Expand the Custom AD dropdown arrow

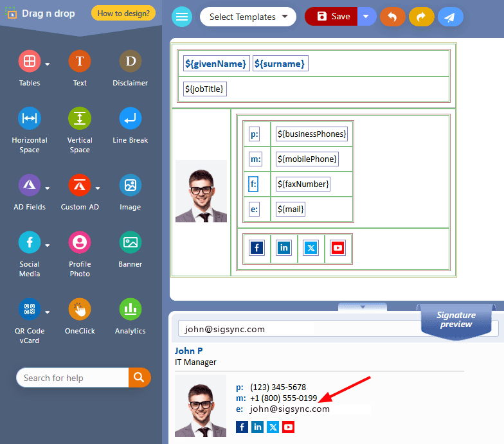pos(98,188)
